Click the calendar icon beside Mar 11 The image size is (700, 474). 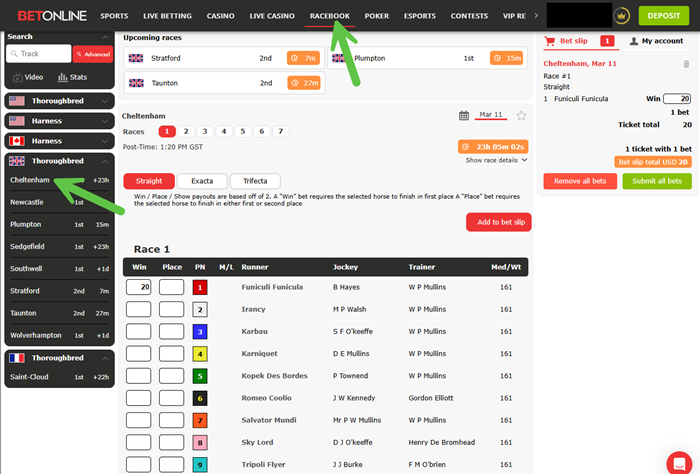464,115
